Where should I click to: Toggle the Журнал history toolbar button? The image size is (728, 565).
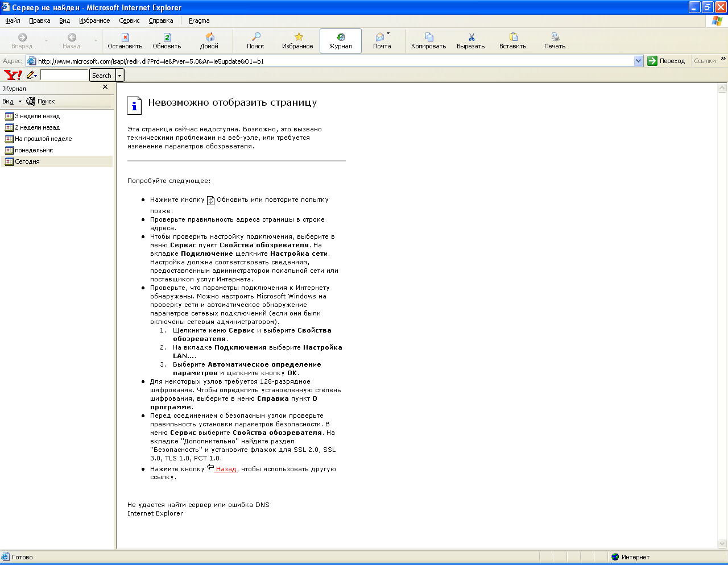click(x=341, y=41)
